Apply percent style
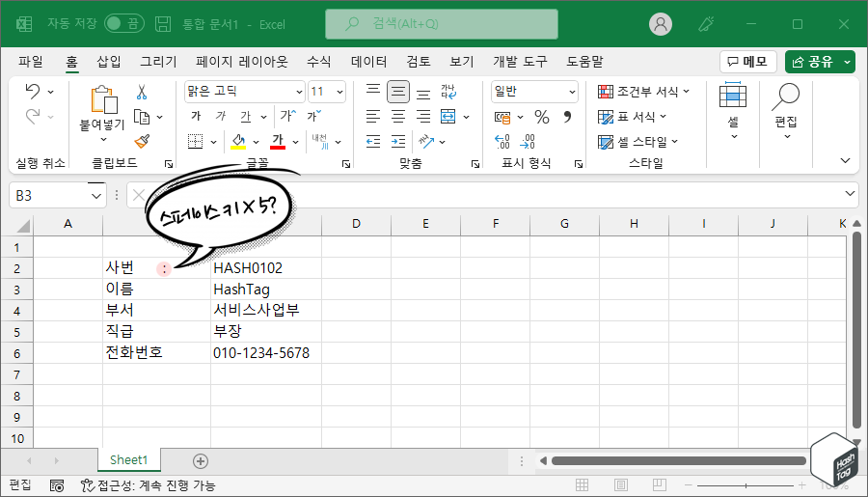The height and width of the screenshot is (497, 868). pos(542,117)
